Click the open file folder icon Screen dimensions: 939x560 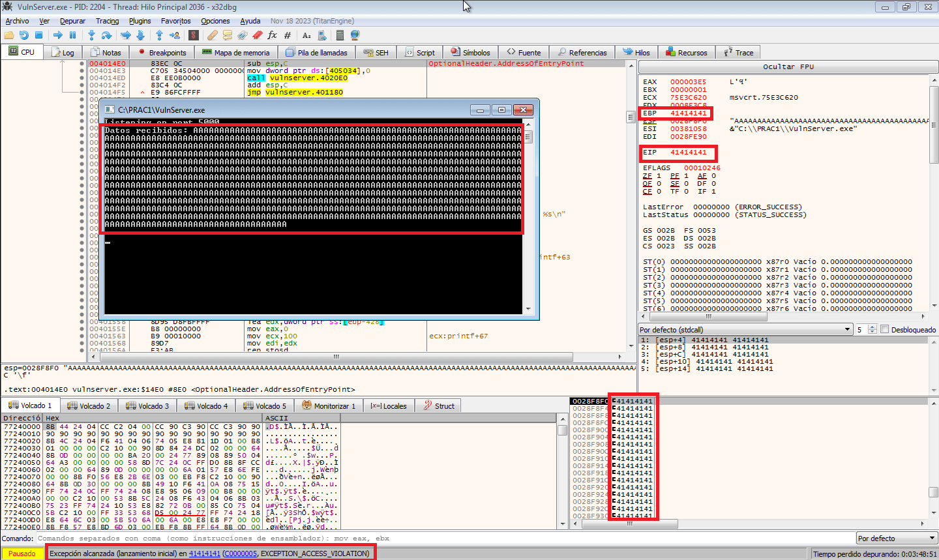point(9,35)
